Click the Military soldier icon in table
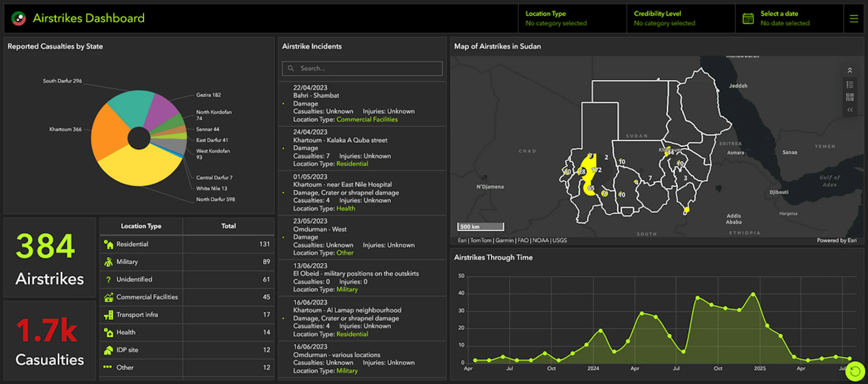 tap(108, 262)
